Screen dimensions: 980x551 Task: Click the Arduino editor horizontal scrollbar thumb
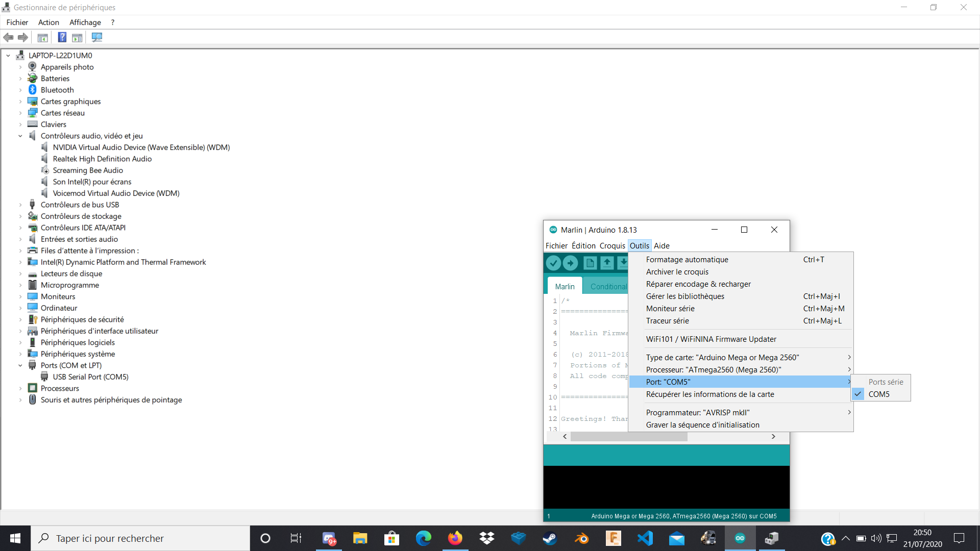[629, 437]
